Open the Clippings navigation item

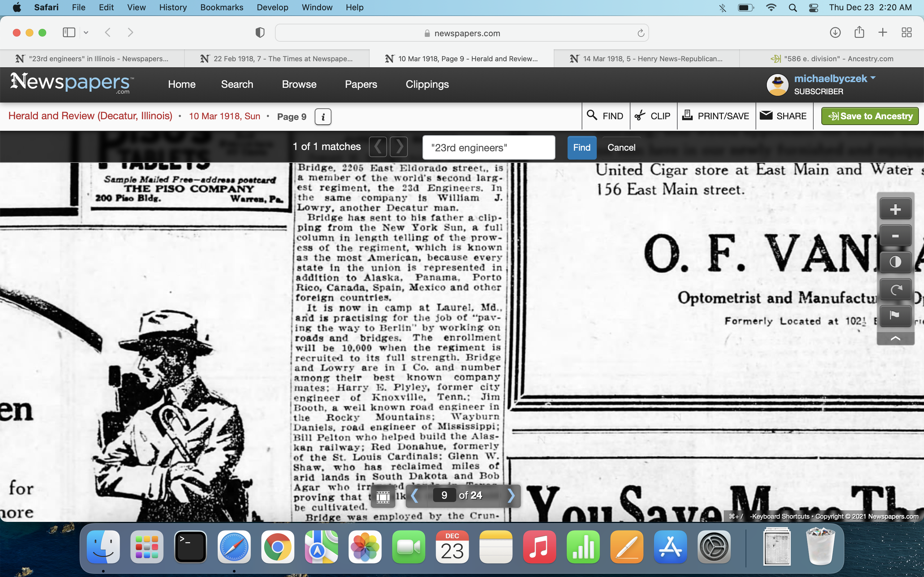tap(427, 84)
